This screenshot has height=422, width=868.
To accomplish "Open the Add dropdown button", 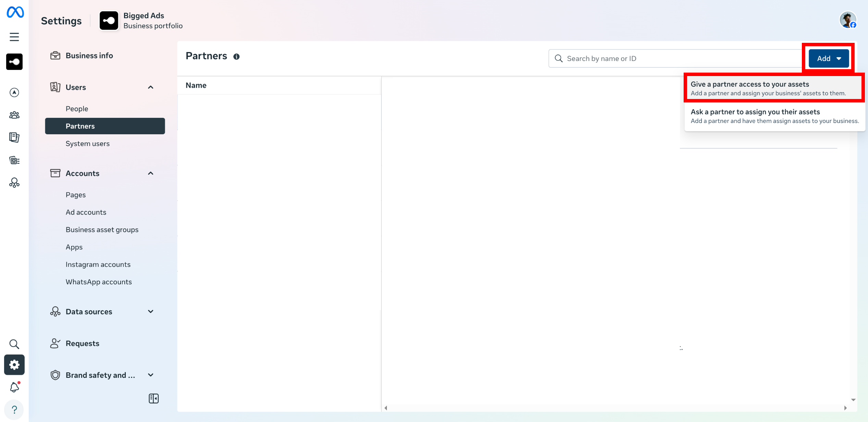I will 828,59.
